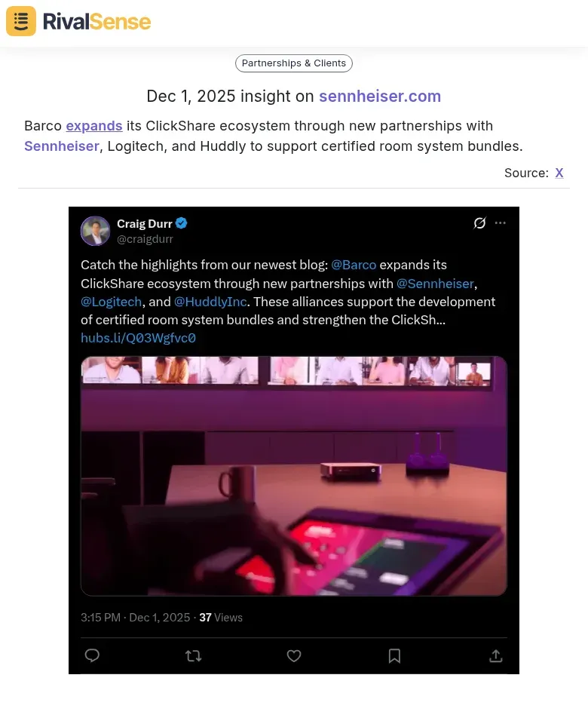
Task: Click the Grok slashed-circle icon on tweet
Action: [479, 223]
